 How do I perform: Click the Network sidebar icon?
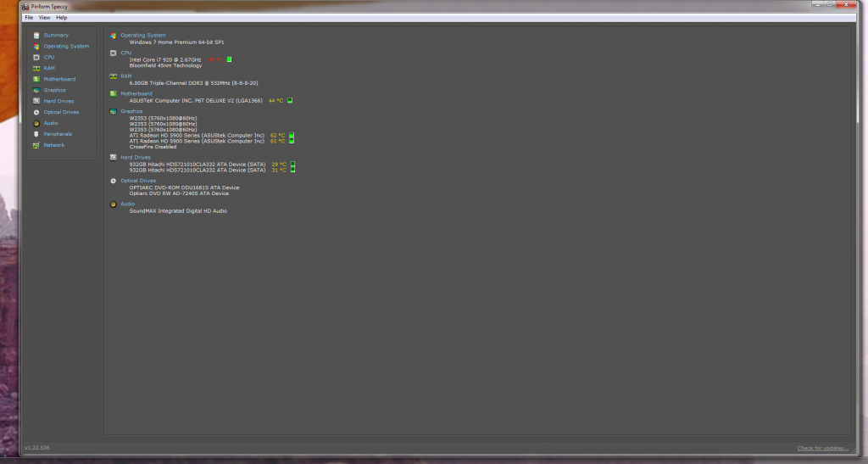36,145
